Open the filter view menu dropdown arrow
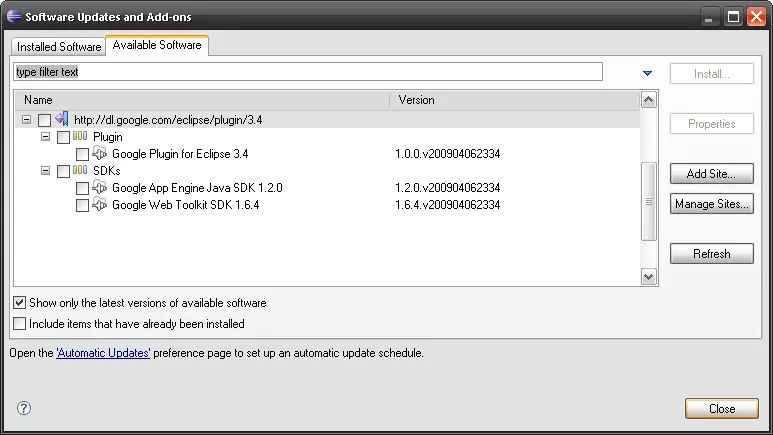The width and height of the screenshot is (773, 435). [x=647, y=73]
